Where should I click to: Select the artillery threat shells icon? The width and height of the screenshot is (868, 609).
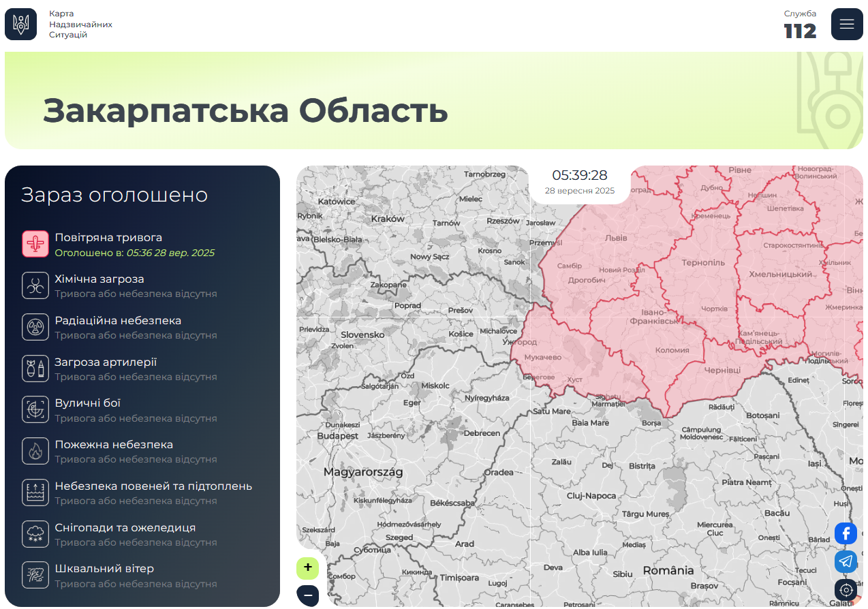point(35,369)
